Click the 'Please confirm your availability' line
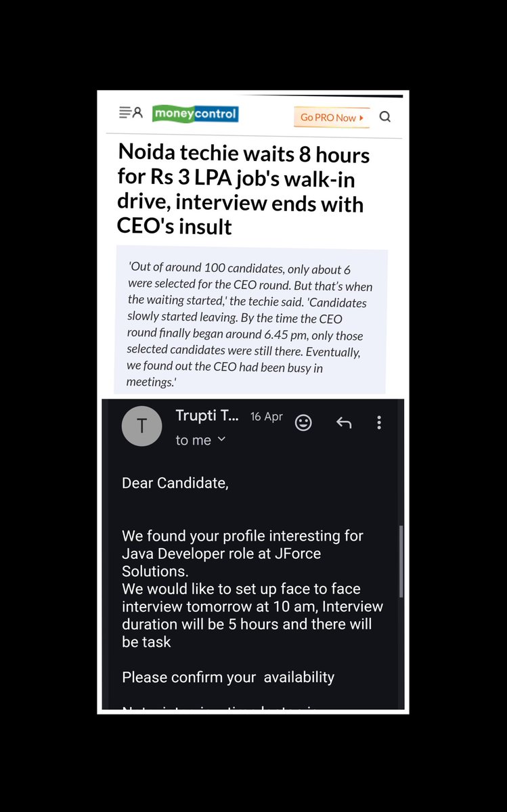The width and height of the screenshot is (507, 812). click(228, 677)
